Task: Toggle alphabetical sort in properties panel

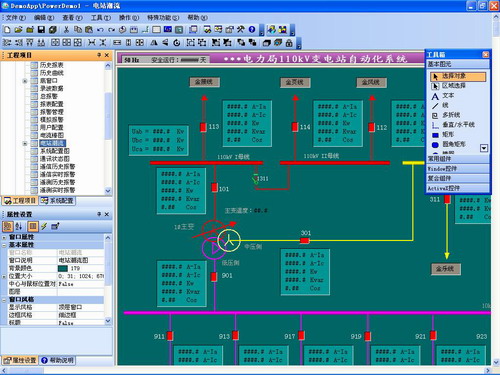Action: click(x=19, y=226)
